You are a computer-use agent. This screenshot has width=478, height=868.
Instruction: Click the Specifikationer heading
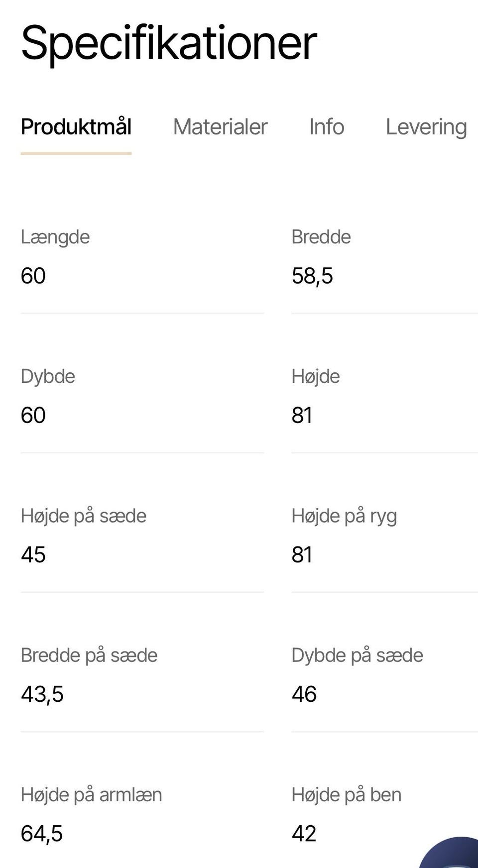point(169,43)
